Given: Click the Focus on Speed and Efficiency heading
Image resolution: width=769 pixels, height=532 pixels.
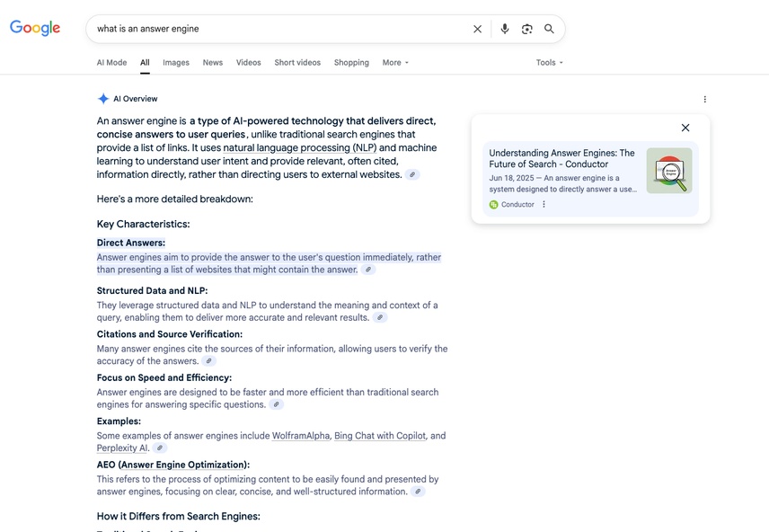Looking at the screenshot, I should pyautogui.click(x=164, y=378).
